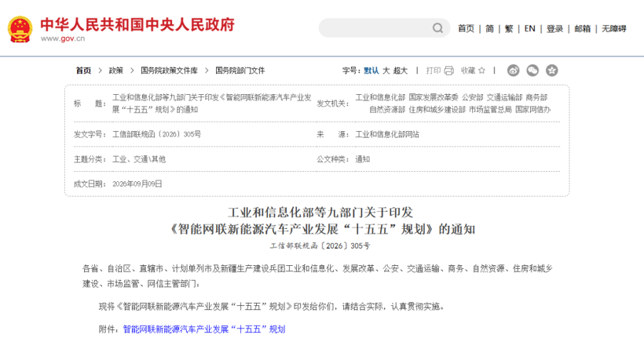Go to 政策 breadcrumb link
The height and width of the screenshot is (360, 644).
tap(115, 71)
